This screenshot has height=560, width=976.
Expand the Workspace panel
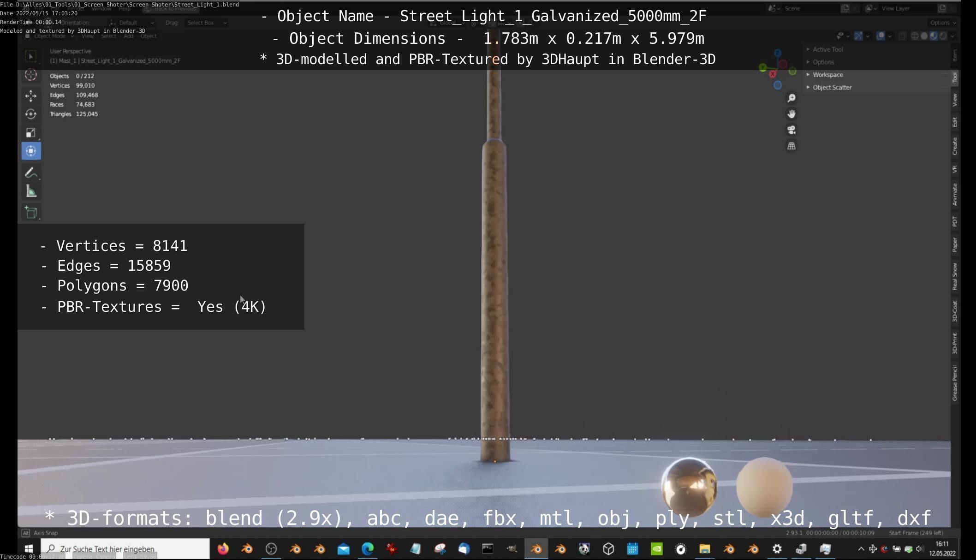[x=827, y=75]
